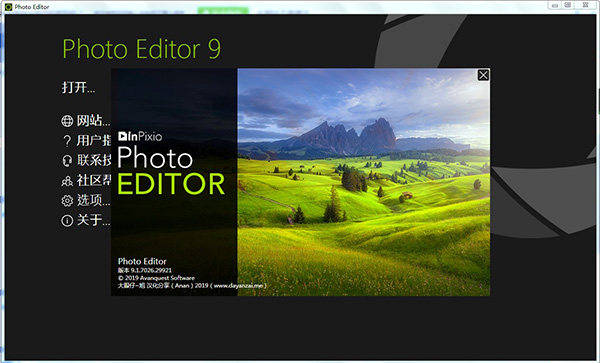The height and width of the screenshot is (363, 600).
Task: Click the www.dayanzai.me credit text
Action: click(x=238, y=285)
